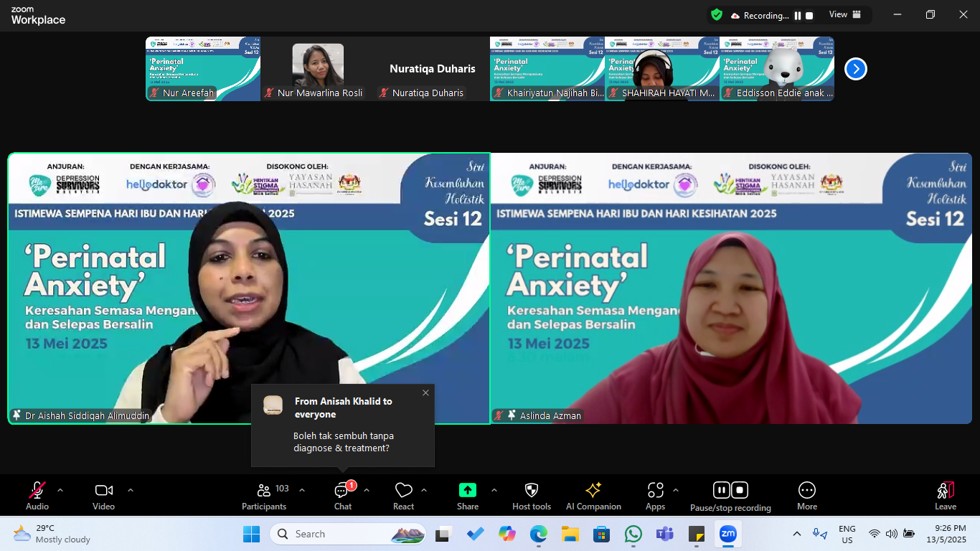Select Nuratiqa Duharis participant tile
Viewport: 980px width, 551px height.
[433, 69]
